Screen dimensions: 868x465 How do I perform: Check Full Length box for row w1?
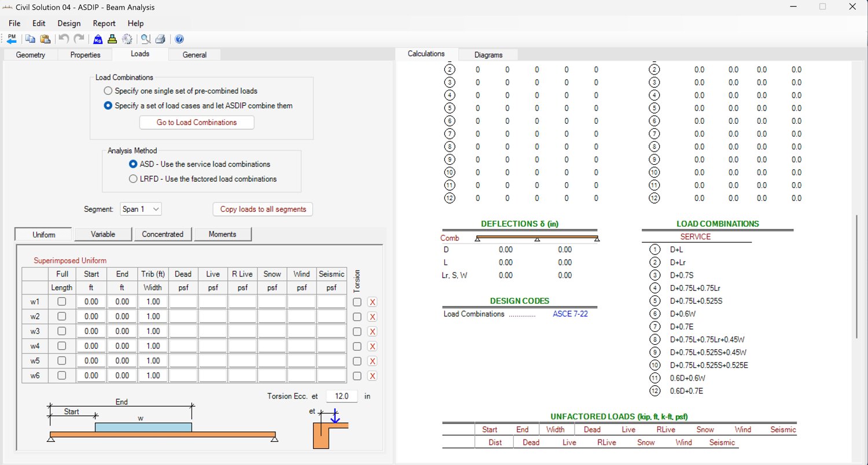[x=62, y=301]
